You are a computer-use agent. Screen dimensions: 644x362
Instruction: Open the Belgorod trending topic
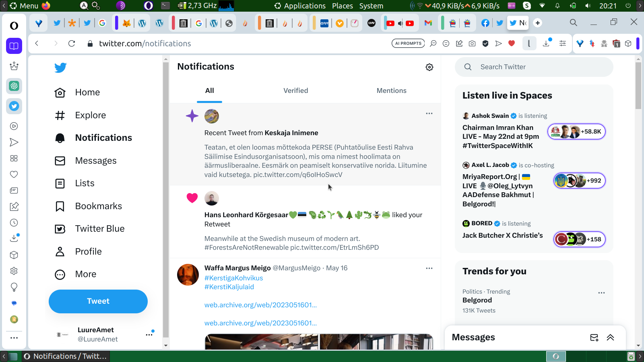(x=477, y=300)
